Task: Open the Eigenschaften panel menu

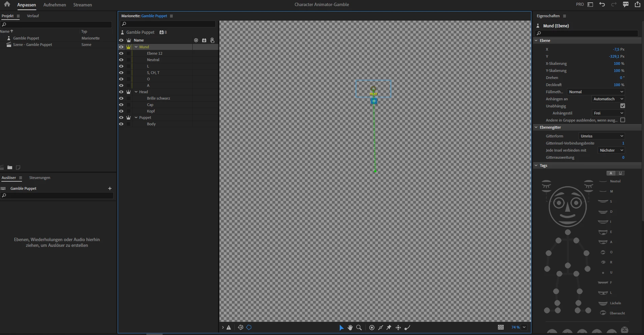Action: [565, 16]
